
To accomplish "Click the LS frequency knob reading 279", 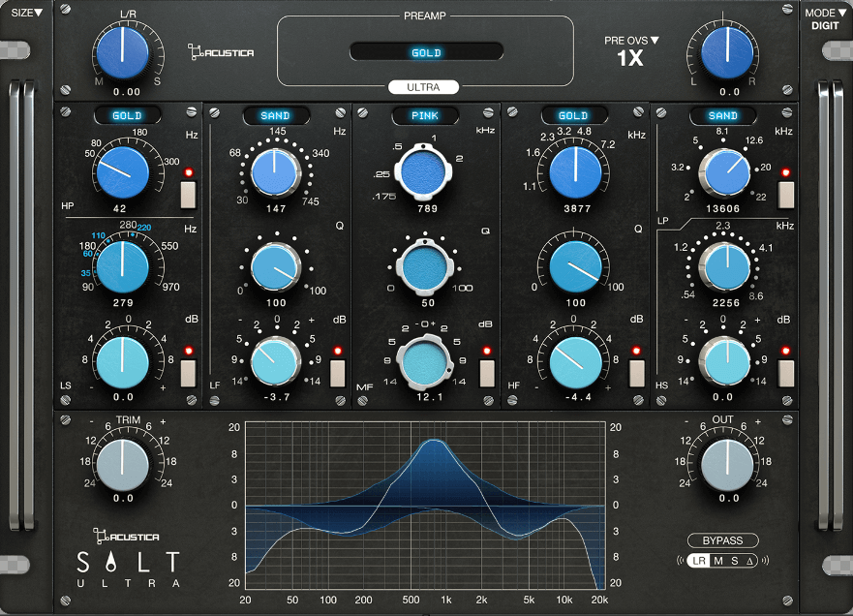I will [122, 267].
